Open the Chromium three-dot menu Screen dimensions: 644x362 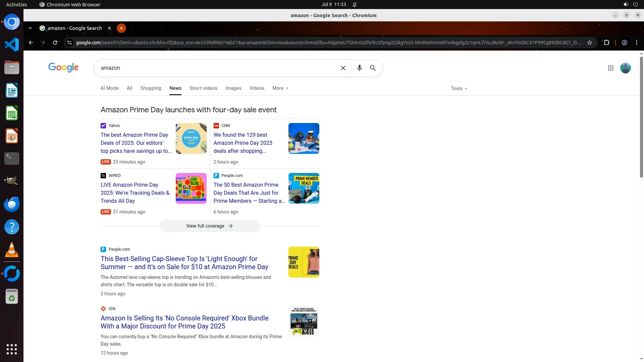[x=637, y=43]
